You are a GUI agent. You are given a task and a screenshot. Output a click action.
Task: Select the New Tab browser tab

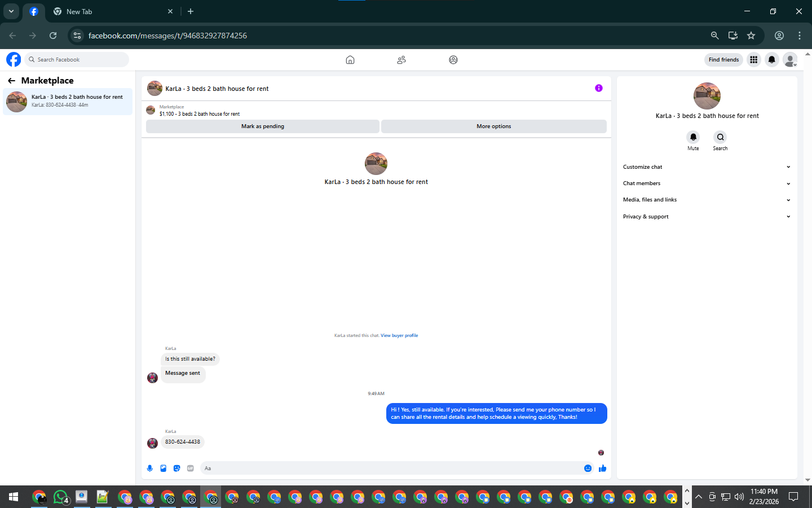[113, 11]
